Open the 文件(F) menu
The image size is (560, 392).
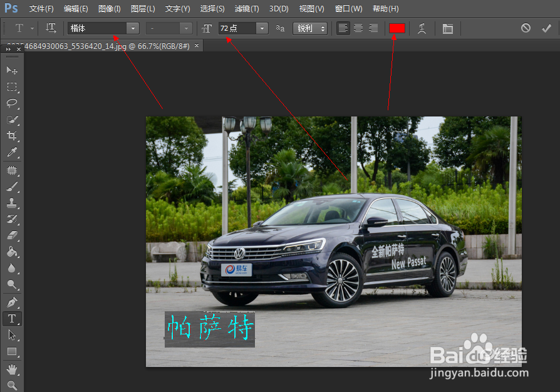pyautogui.click(x=41, y=9)
